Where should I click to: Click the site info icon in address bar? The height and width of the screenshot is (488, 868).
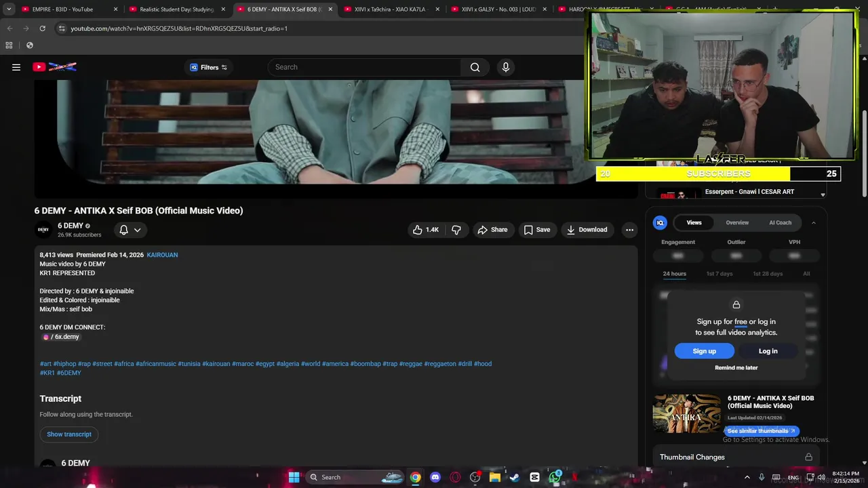[x=61, y=28]
